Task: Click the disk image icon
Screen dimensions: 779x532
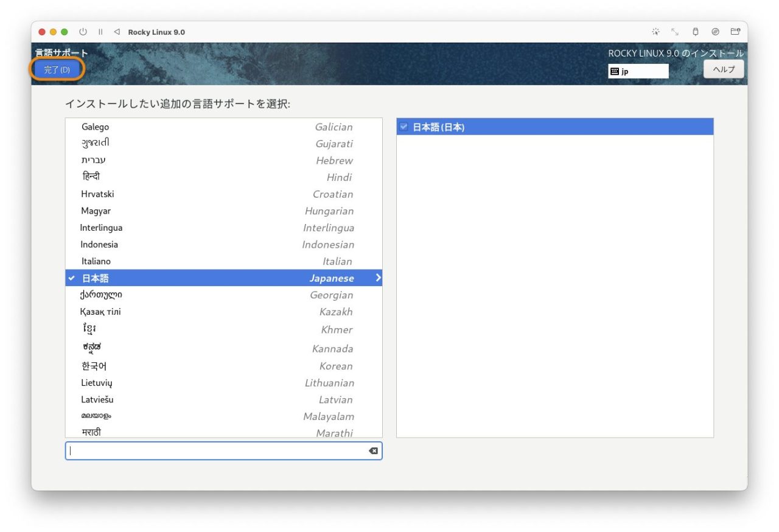Action: (x=715, y=32)
